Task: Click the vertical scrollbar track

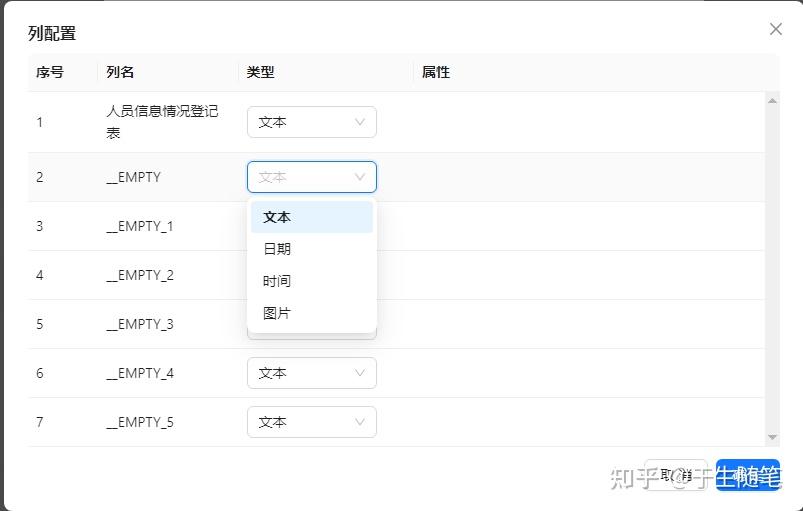Action: [772, 270]
